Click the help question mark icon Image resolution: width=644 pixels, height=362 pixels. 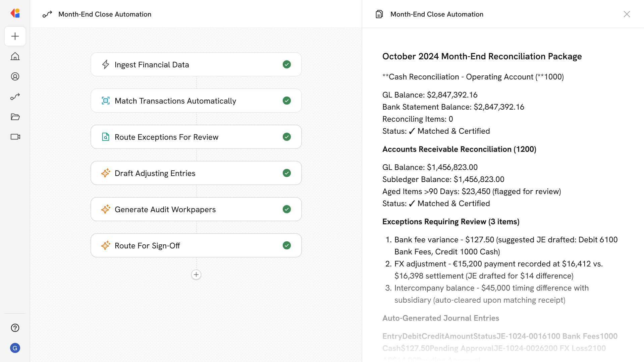(15, 328)
